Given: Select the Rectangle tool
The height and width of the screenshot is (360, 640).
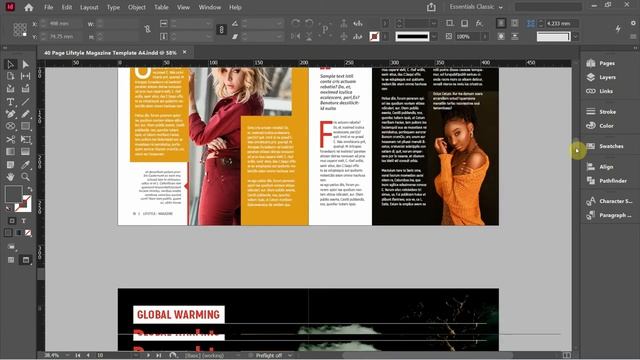Looking at the screenshot, I should [x=26, y=127].
